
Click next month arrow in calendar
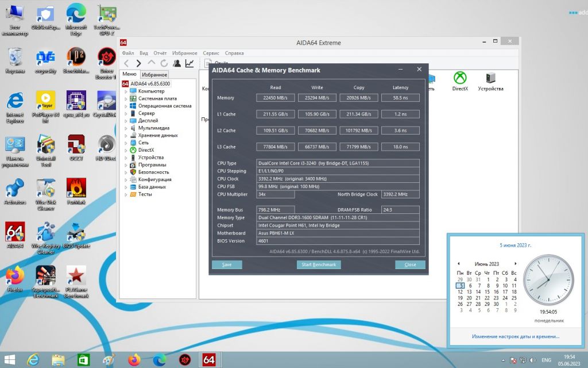pos(516,263)
